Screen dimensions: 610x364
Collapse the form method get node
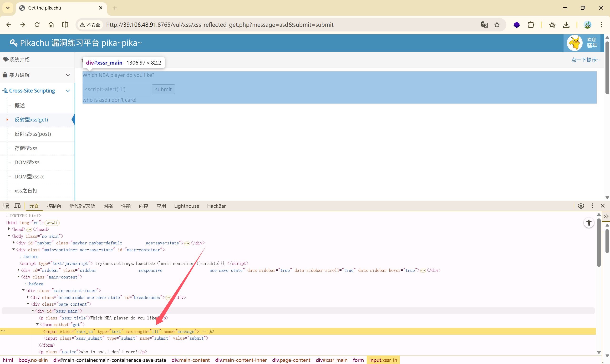(37, 324)
